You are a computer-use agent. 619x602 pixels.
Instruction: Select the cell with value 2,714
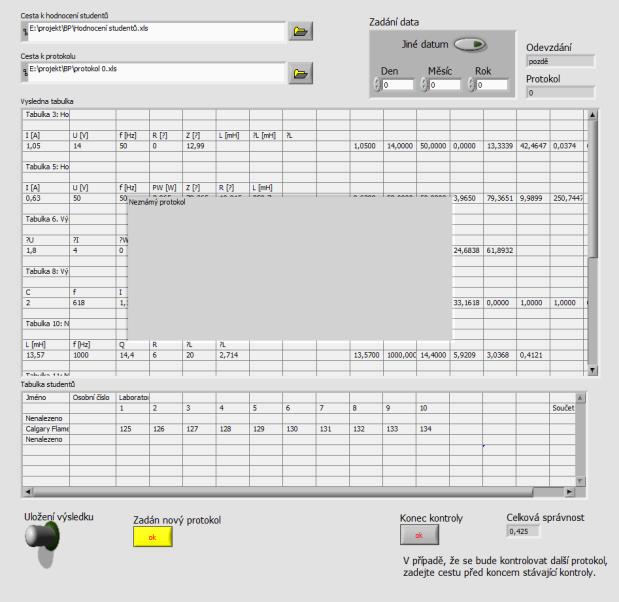click(233, 355)
